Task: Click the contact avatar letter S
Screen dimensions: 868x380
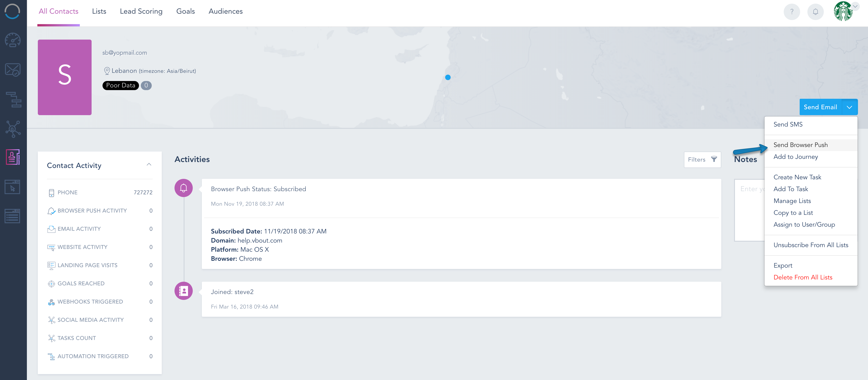Action: (65, 77)
